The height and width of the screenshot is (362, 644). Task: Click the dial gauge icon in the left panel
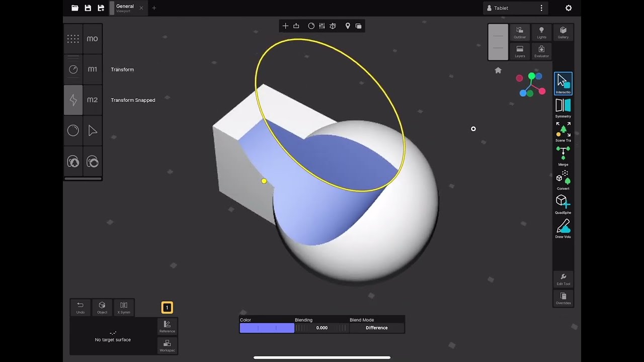(73, 69)
